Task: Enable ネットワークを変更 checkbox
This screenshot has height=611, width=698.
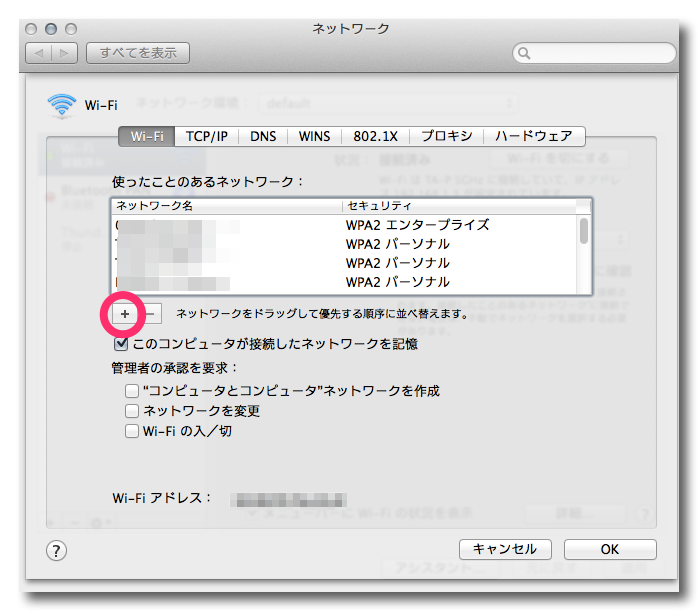Action: (132, 411)
